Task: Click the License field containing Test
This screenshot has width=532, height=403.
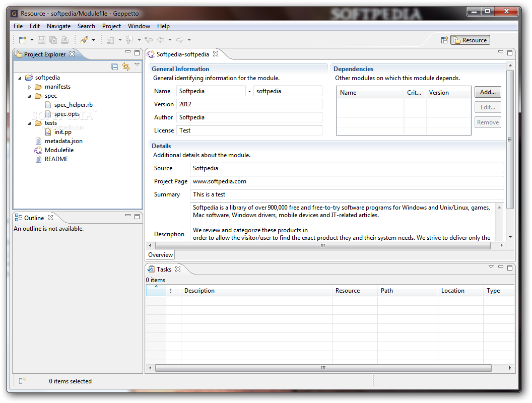Action: (x=249, y=130)
